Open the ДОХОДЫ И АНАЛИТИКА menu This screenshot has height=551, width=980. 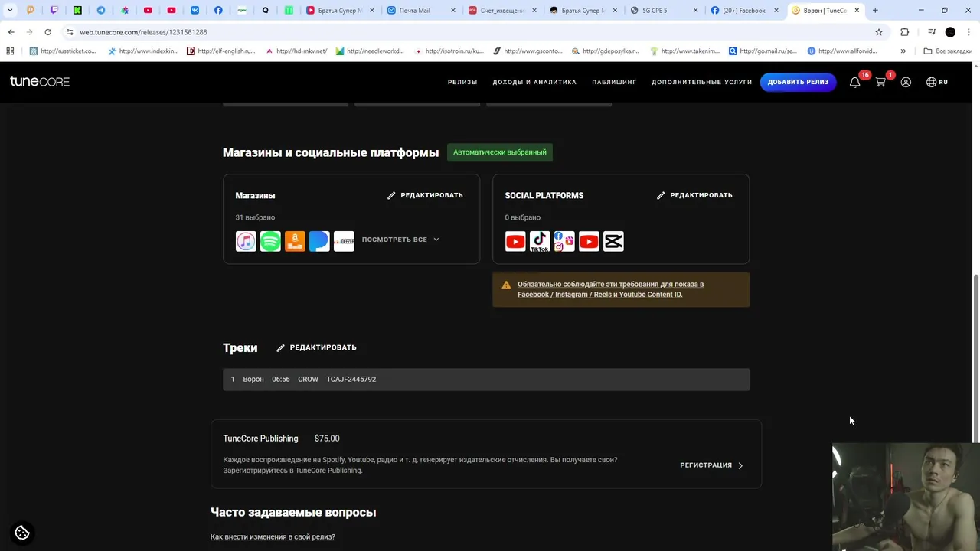coord(534,82)
